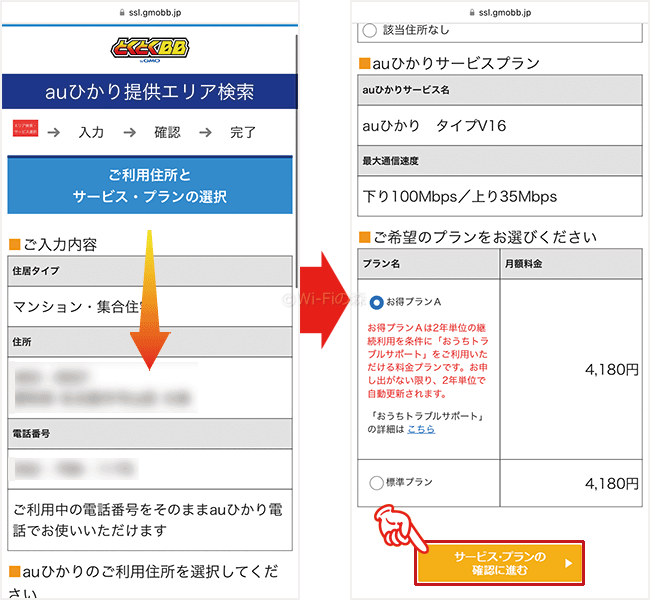650x600 pixels.
Task: Click the 最大通信速度 header cell
Action: [500, 161]
